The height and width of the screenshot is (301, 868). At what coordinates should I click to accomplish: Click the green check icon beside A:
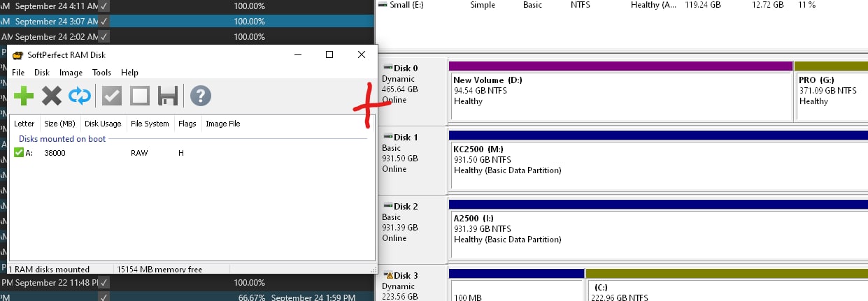click(x=19, y=152)
